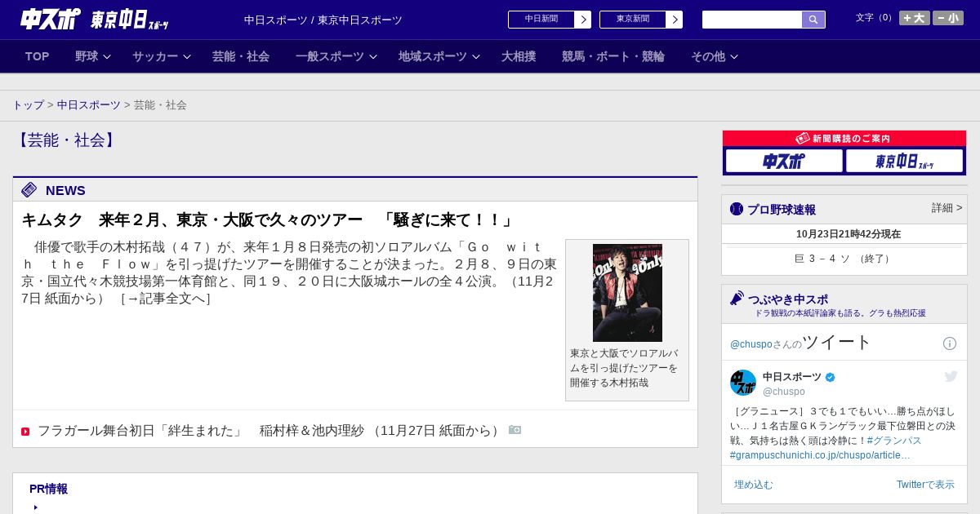Go to TOP menu item
980x514 pixels.
(38, 56)
